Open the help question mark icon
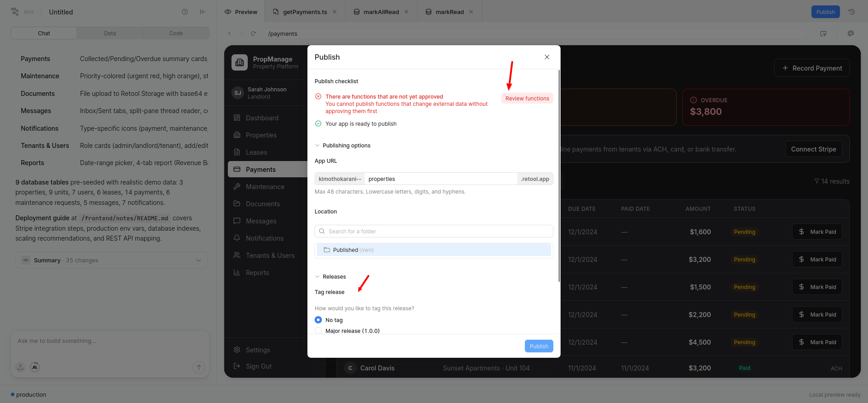 point(185,12)
